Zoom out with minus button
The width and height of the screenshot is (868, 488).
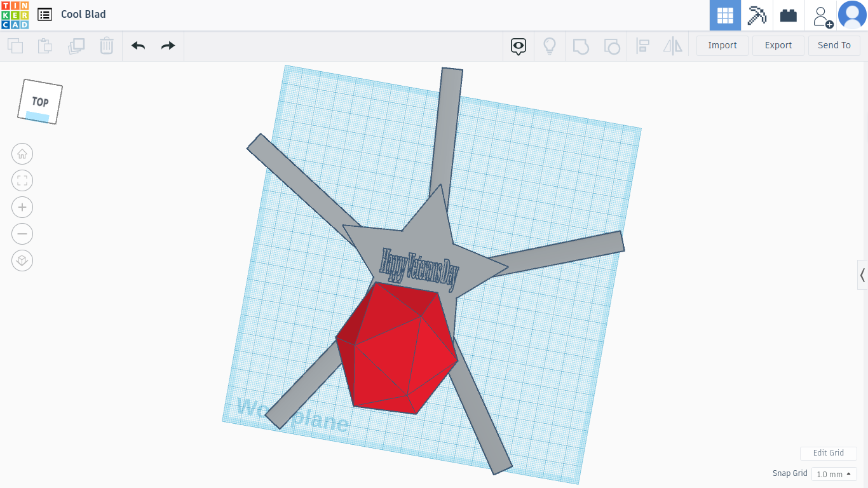[22, 234]
